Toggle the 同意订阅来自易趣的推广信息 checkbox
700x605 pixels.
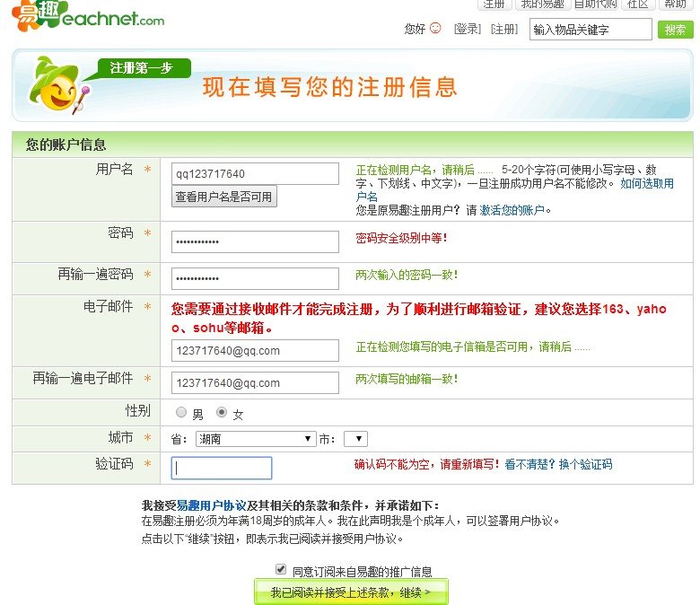[281, 569]
